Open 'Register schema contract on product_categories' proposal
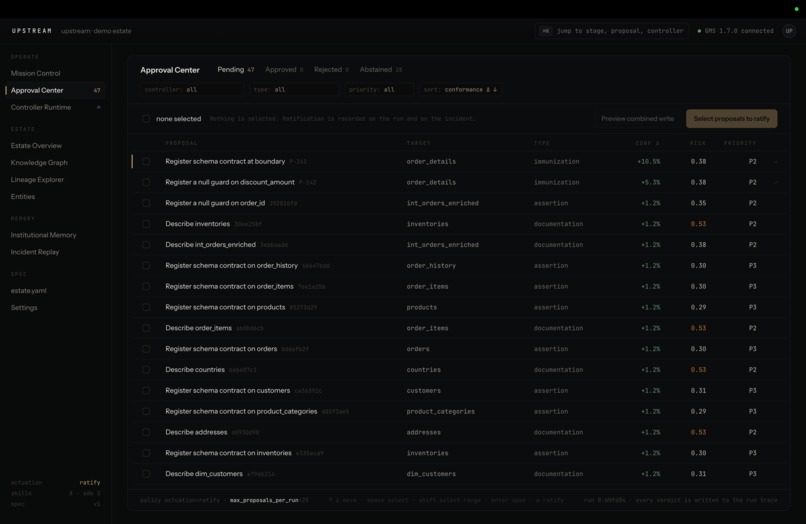806x524 pixels. tap(241, 411)
